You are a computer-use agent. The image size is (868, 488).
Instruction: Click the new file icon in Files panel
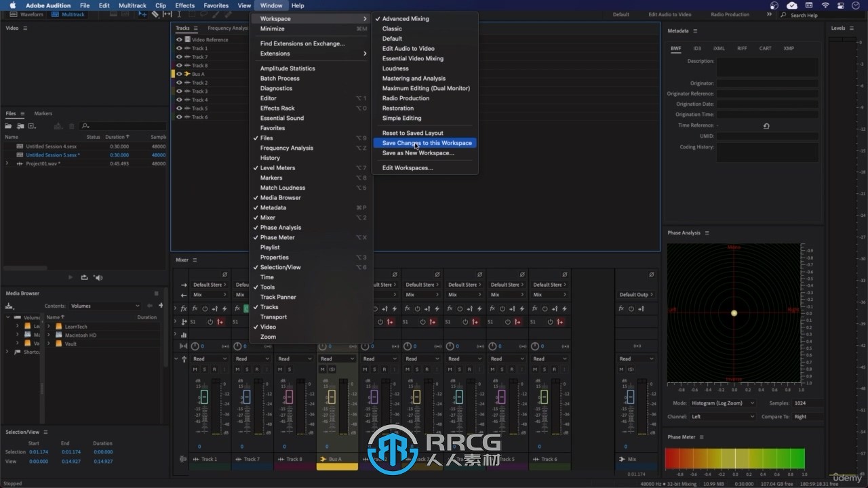tap(32, 126)
